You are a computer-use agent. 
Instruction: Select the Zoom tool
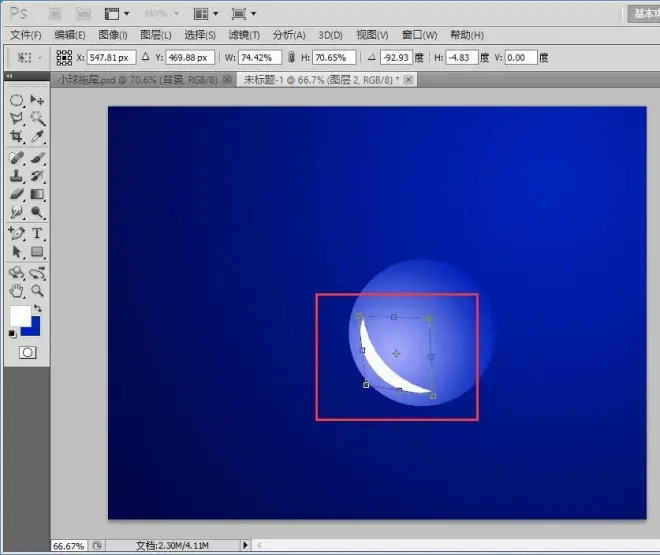click(37, 290)
